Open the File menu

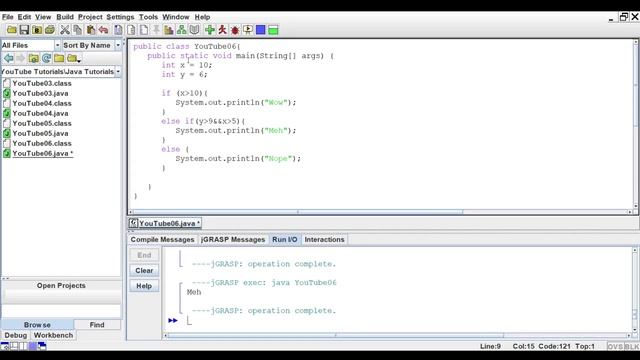coord(7,17)
